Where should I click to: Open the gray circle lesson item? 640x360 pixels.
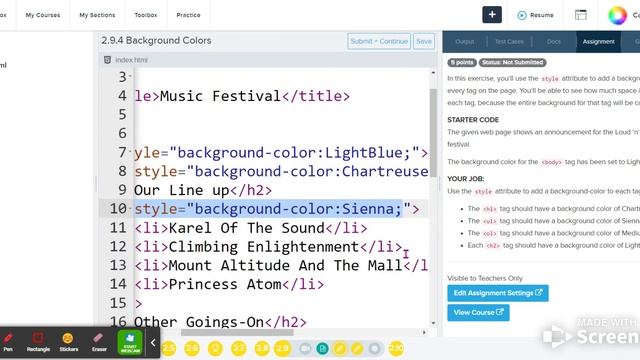374,349
